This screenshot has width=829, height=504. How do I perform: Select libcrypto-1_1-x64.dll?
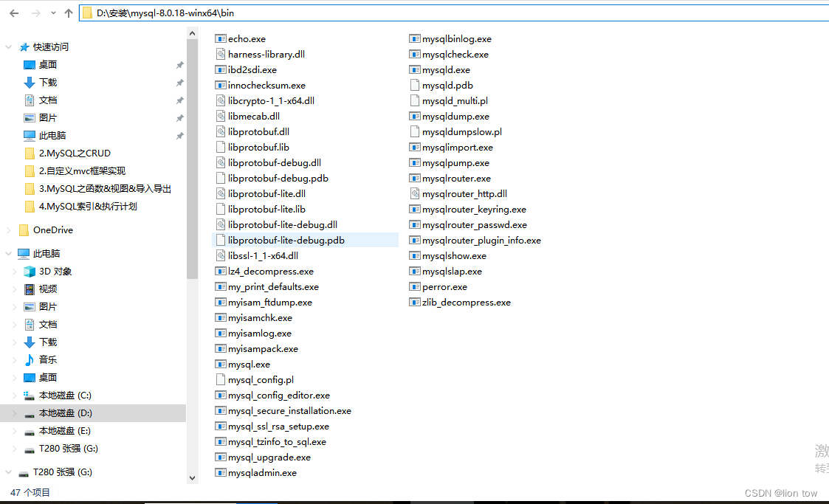(x=271, y=100)
